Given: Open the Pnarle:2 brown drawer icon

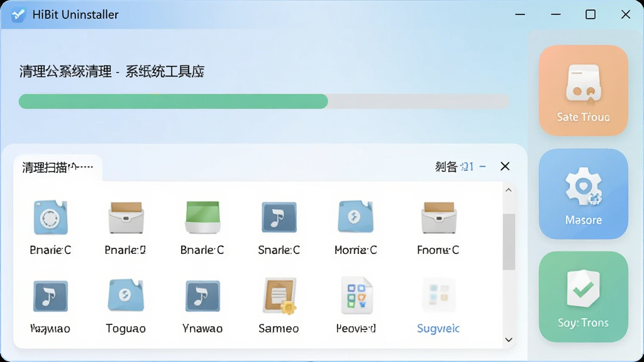Looking at the screenshot, I should point(126,217).
